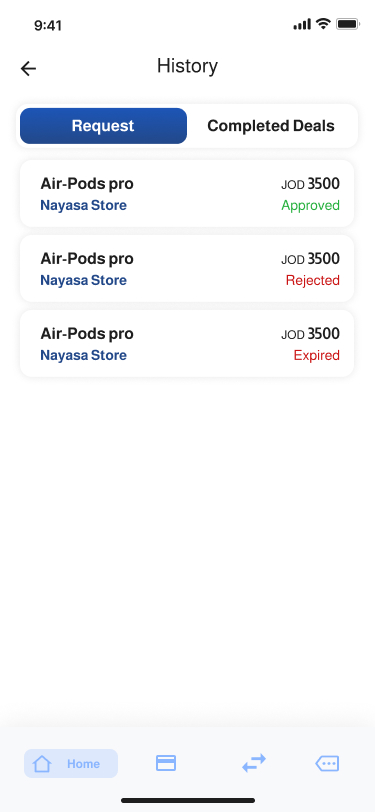Tap the battery status icon

(x=348, y=23)
